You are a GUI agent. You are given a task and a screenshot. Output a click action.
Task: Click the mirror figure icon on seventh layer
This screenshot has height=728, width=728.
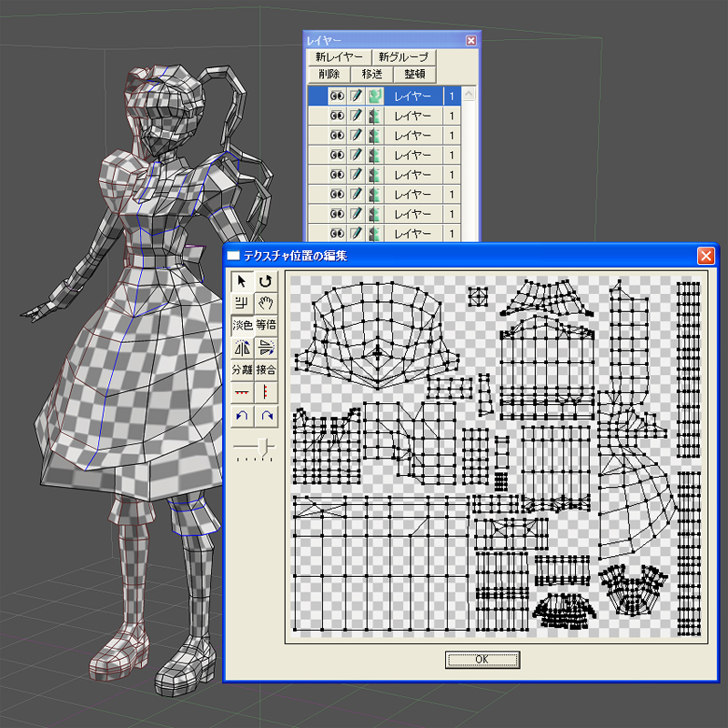click(375, 214)
